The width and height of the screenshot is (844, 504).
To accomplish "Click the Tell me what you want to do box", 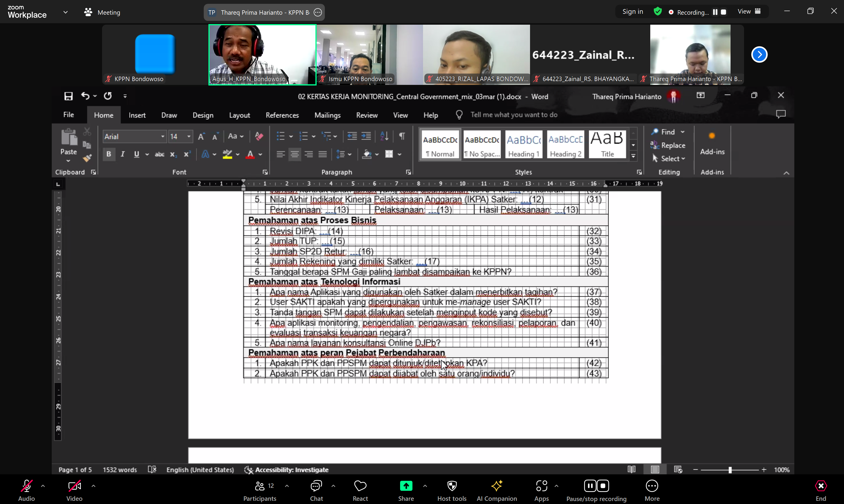I will click(x=513, y=115).
